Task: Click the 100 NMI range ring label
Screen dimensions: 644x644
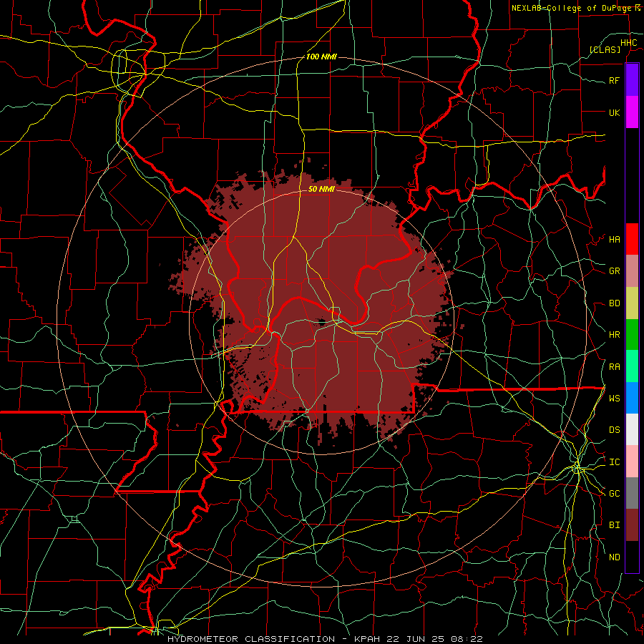Action: [321, 57]
